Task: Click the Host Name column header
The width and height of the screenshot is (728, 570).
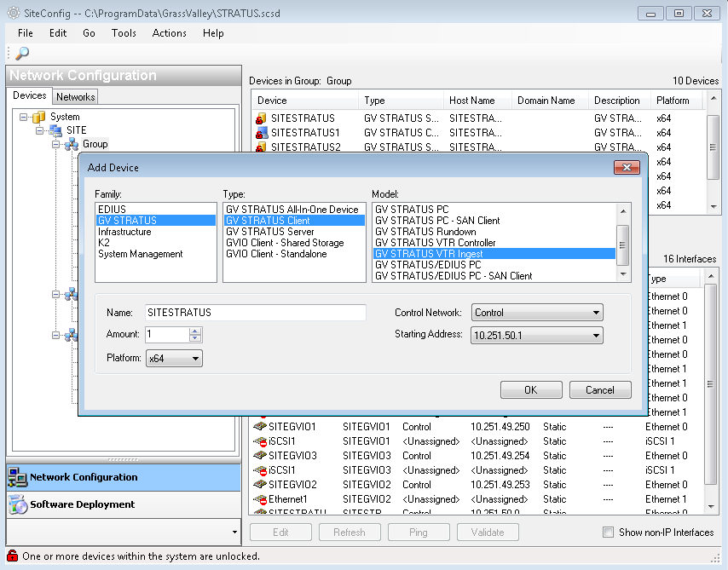Action: (477, 101)
